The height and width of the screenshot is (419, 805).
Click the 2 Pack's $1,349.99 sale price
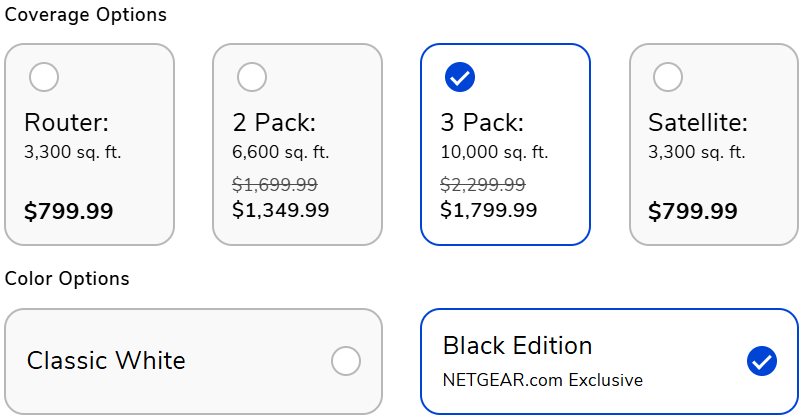[281, 210]
